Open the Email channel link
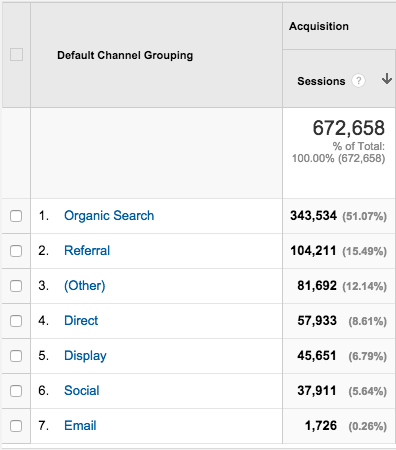This screenshot has height=450, width=396. tap(80, 426)
